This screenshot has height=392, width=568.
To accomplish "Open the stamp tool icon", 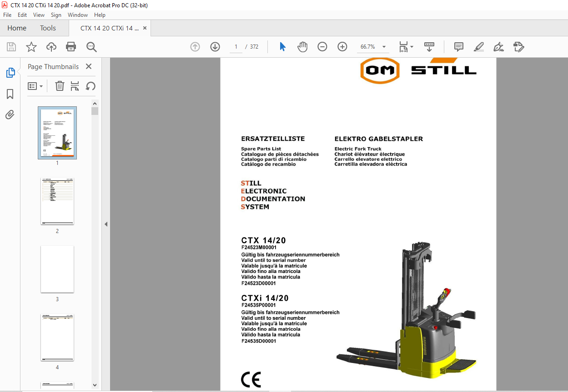I will pyautogui.click(x=519, y=47).
